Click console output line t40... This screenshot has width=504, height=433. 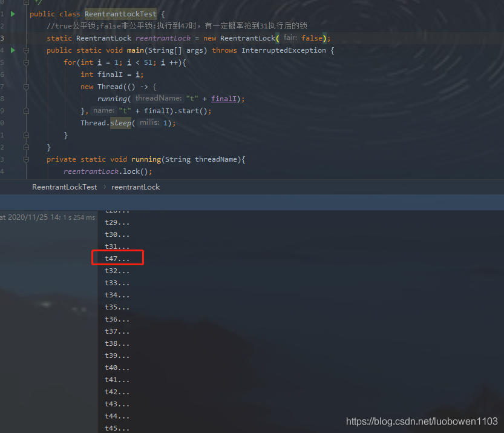click(x=117, y=368)
